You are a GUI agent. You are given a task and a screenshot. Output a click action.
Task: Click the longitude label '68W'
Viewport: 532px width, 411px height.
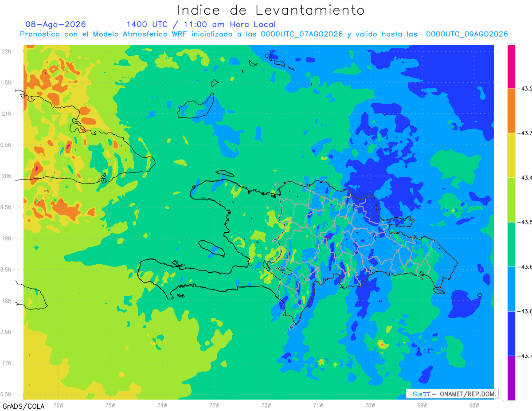[473, 405]
